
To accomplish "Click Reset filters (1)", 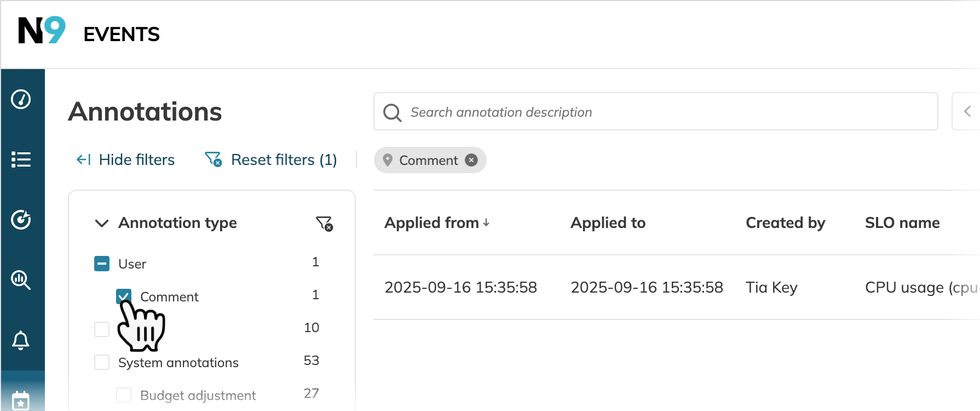I will click(x=271, y=159).
